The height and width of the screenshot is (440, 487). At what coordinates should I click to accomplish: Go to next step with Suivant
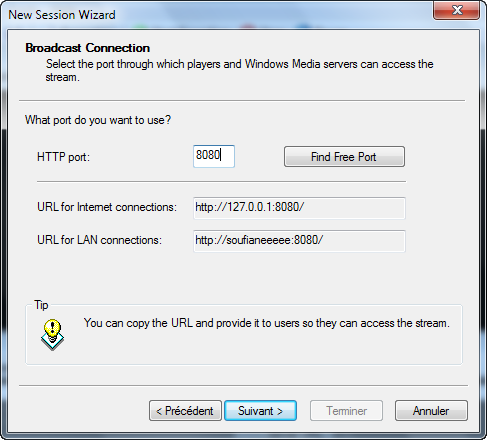pos(260,411)
